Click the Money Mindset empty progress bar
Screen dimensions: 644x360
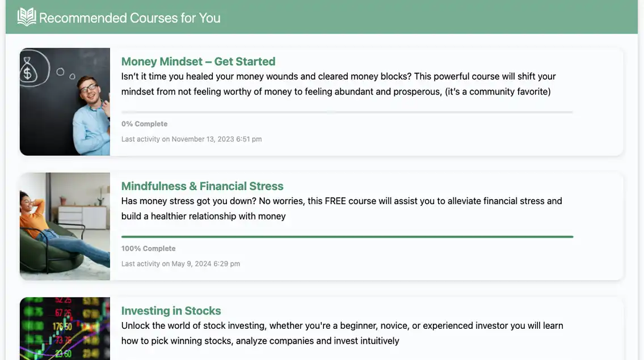click(347, 112)
